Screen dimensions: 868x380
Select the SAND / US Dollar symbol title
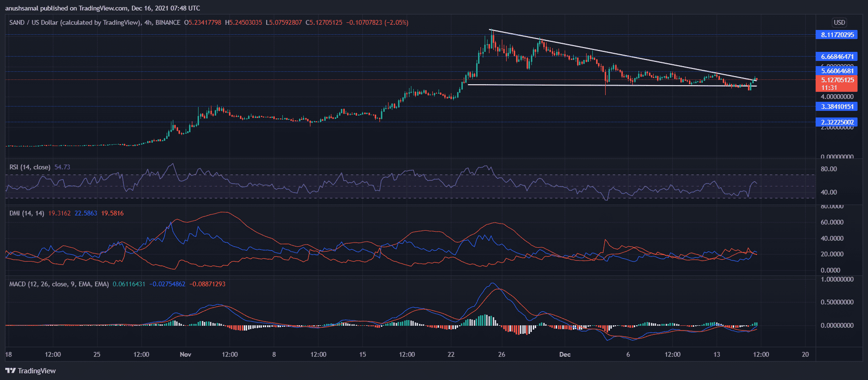click(x=75, y=22)
